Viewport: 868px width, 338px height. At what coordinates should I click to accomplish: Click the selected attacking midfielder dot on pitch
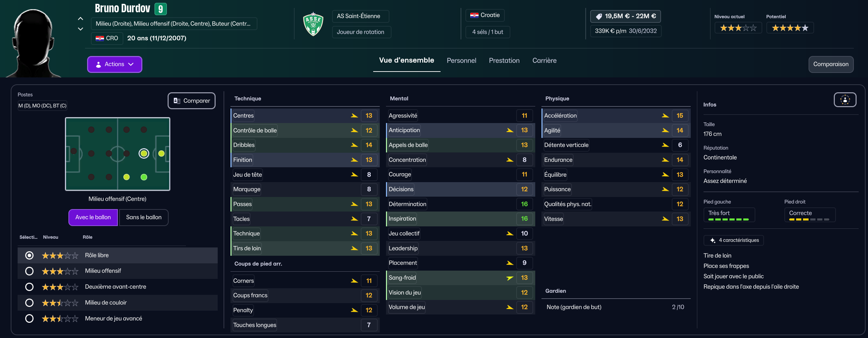[144, 153]
